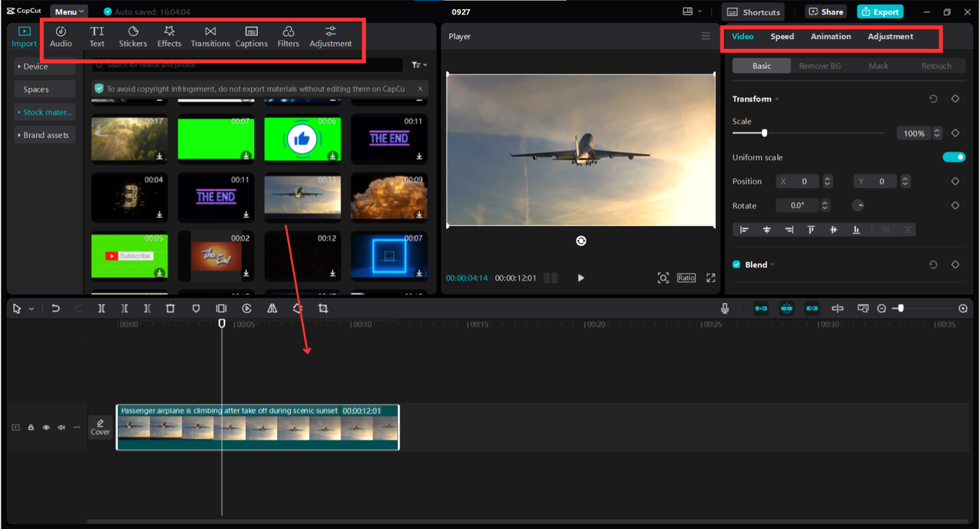Open the Shortcuts panel
This screenshot has width=980, height=529.
753,11
